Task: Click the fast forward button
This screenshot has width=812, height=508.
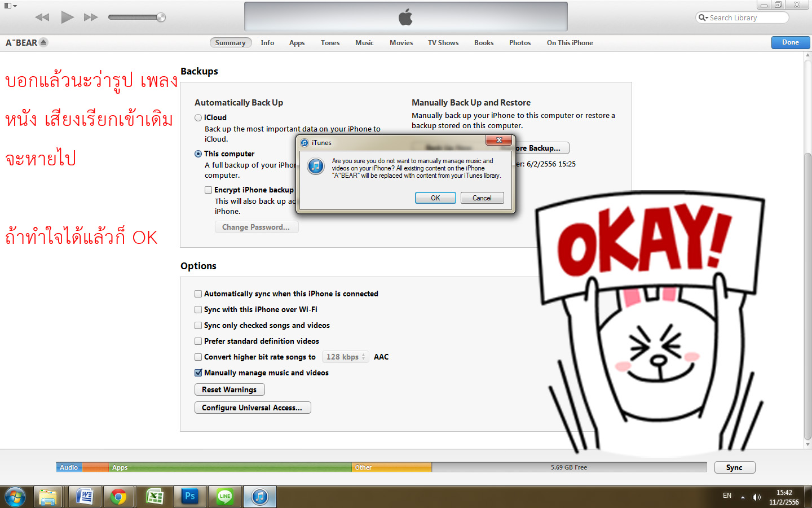Action: (91, 17)
